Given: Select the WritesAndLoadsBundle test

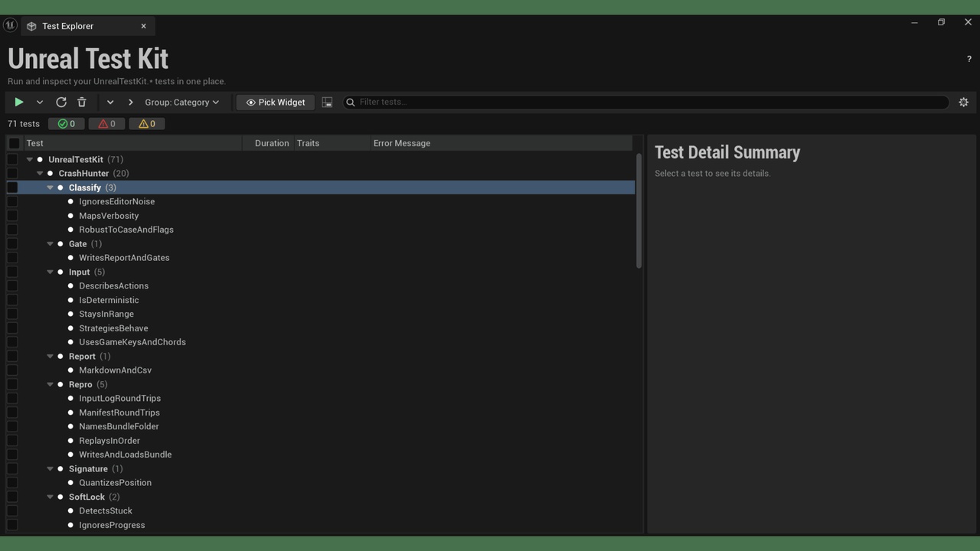Looking at the screenshot, I should point(125,455).
